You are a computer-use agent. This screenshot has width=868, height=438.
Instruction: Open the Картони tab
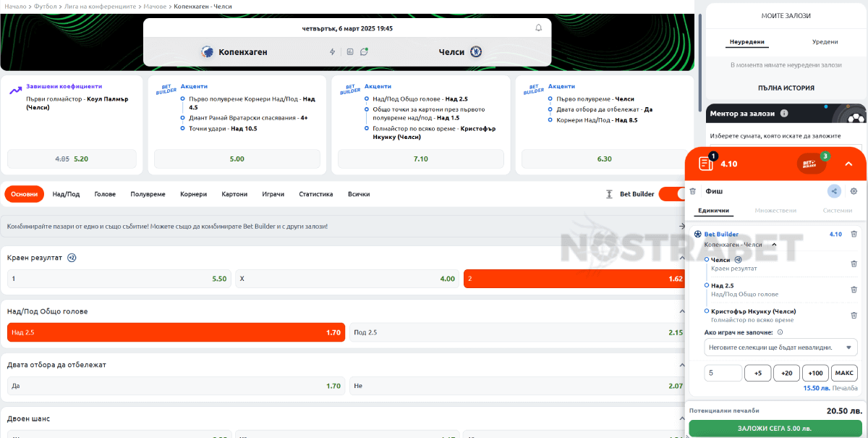click(234, 194)
